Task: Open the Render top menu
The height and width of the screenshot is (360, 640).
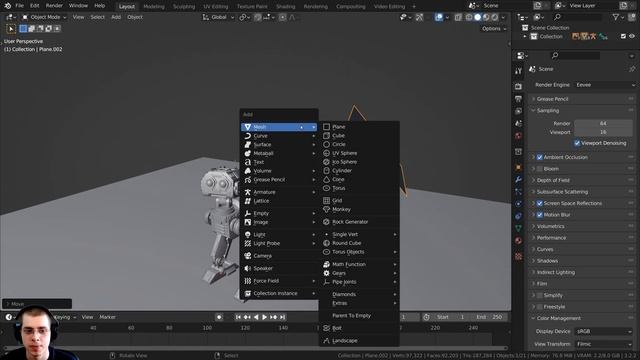Action: 54,6
